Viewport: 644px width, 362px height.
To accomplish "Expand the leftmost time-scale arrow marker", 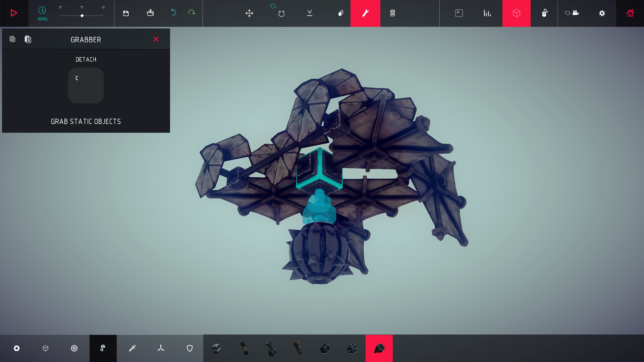I will click(x=60, y=7).
